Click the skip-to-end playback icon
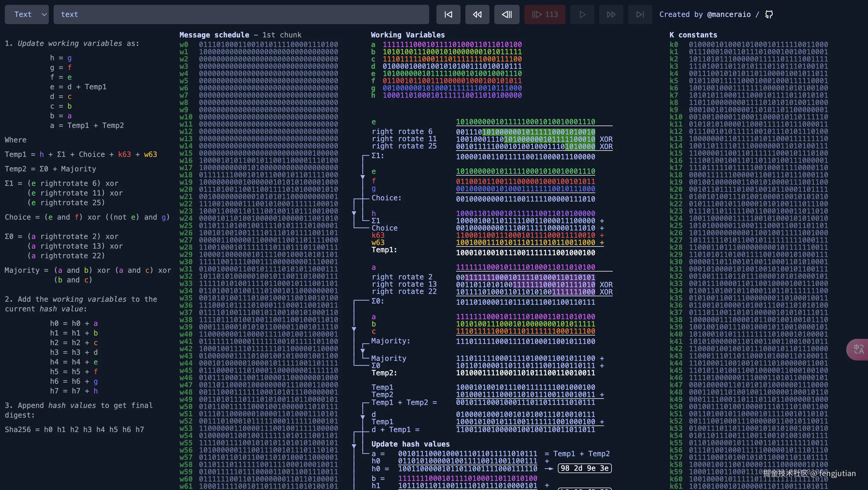This screenshot has height=490, width=868. (x=640, y=14)
